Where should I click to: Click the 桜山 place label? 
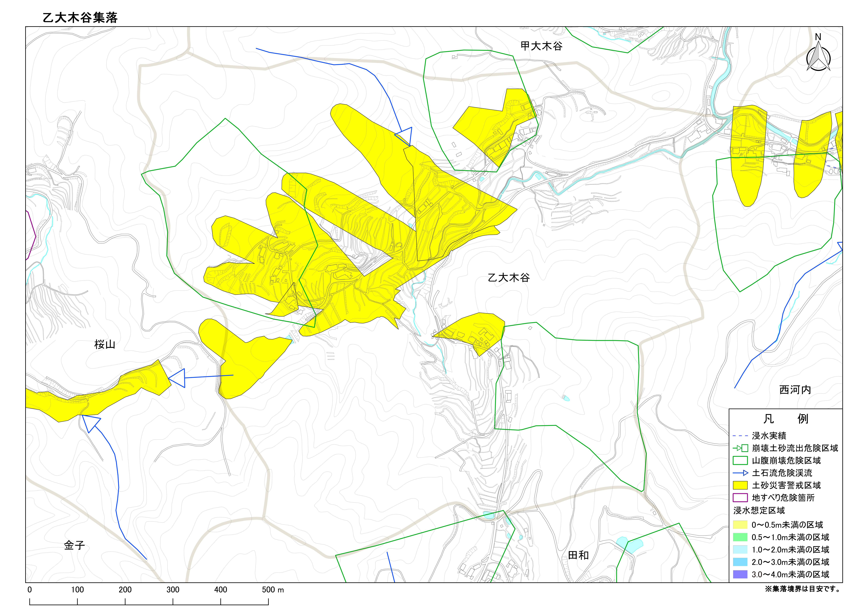point(105,344)
